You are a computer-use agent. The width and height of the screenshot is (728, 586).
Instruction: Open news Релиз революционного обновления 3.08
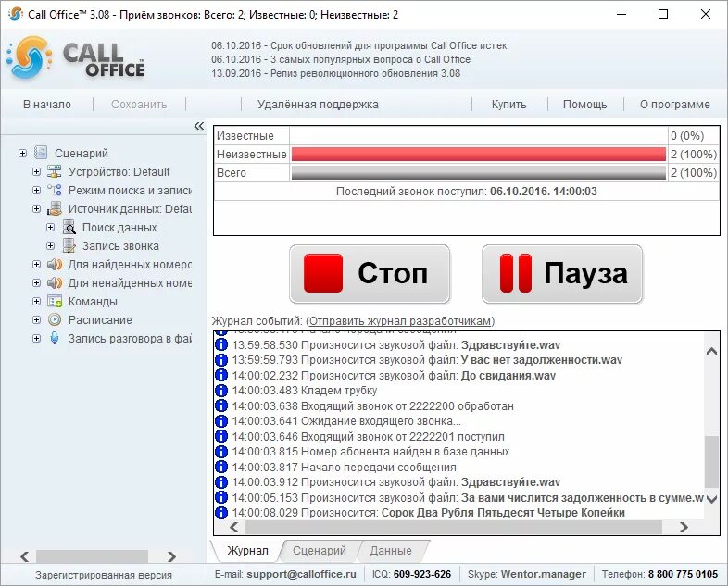[335, 73]
